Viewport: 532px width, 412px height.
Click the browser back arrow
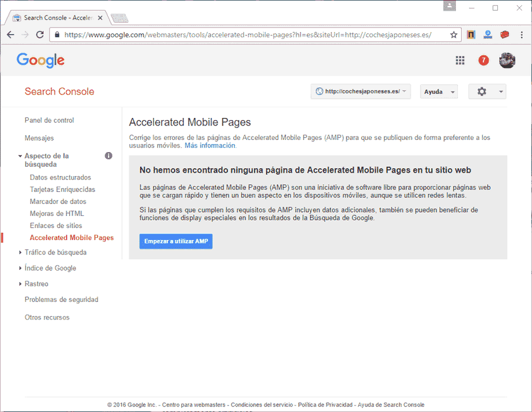coord(11,35)
